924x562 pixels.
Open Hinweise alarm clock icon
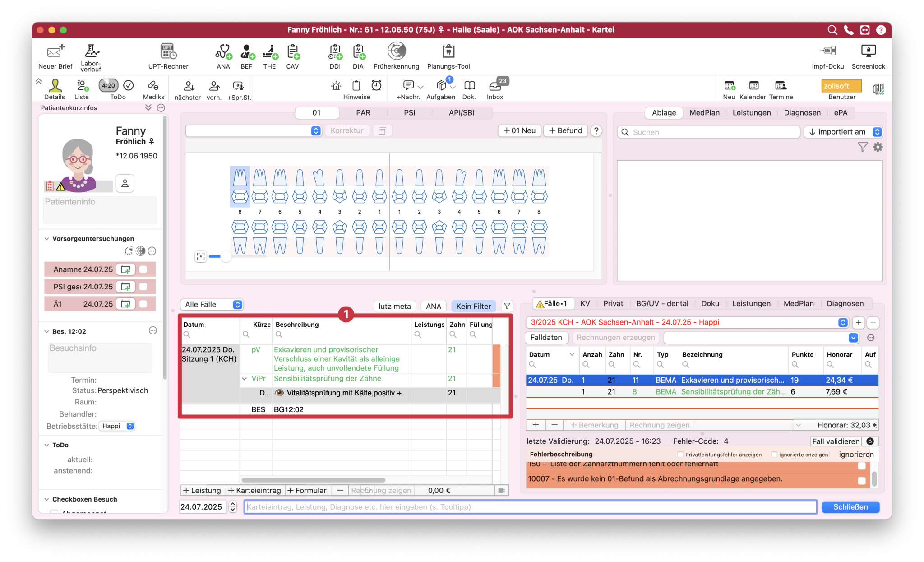click(x=376, y=85)
